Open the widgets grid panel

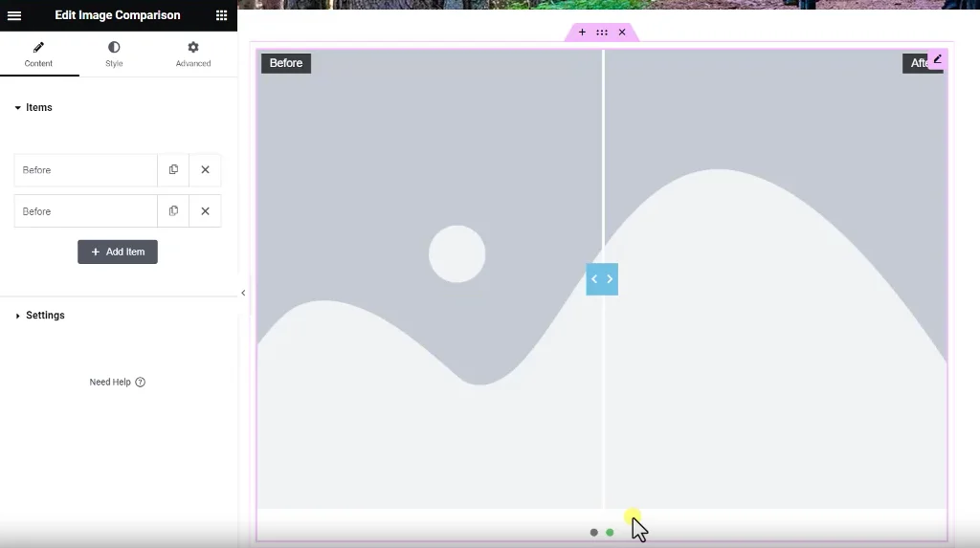221,15
